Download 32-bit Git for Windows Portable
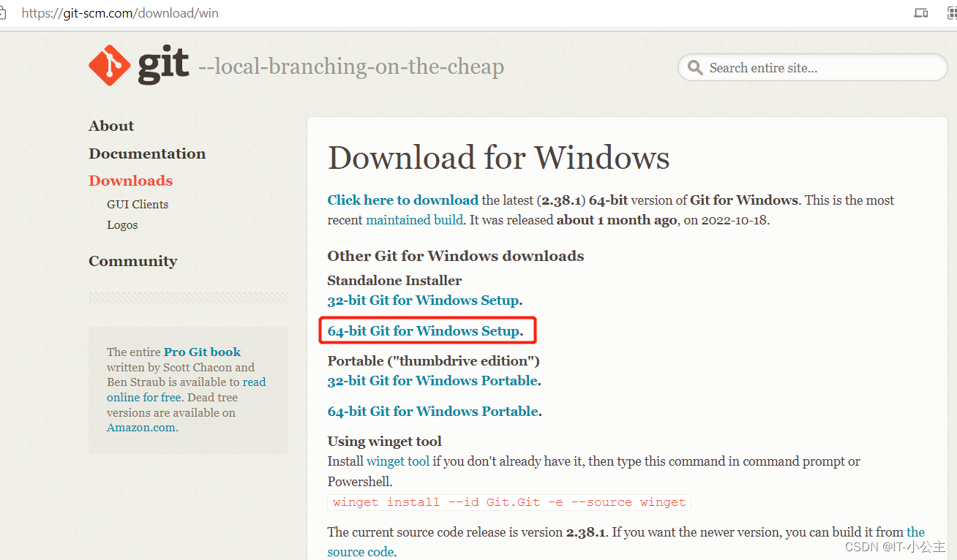 click(432, 380)
